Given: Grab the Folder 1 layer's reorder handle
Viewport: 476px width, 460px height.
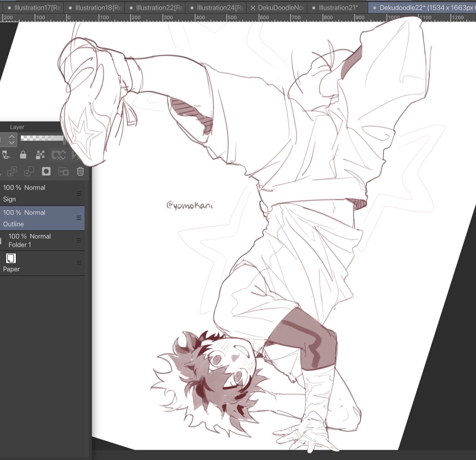Looking at the screenshot, I should point(79,240).
